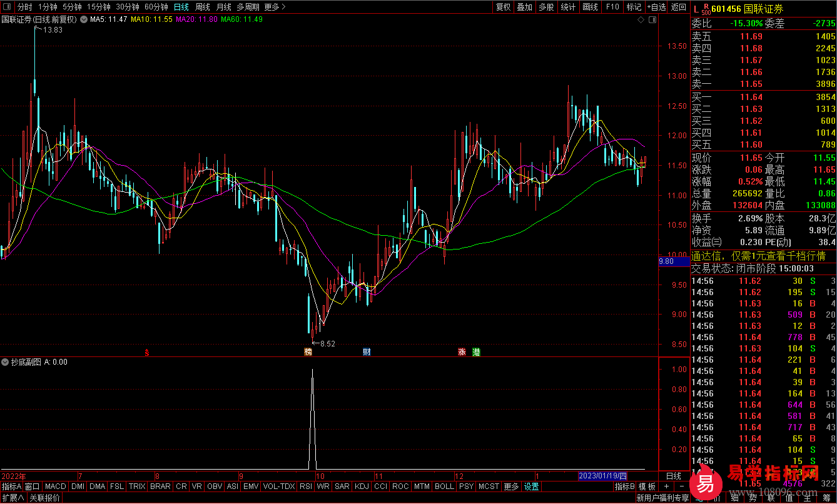Click the − zoom button beside 模板

click(681, 486)
